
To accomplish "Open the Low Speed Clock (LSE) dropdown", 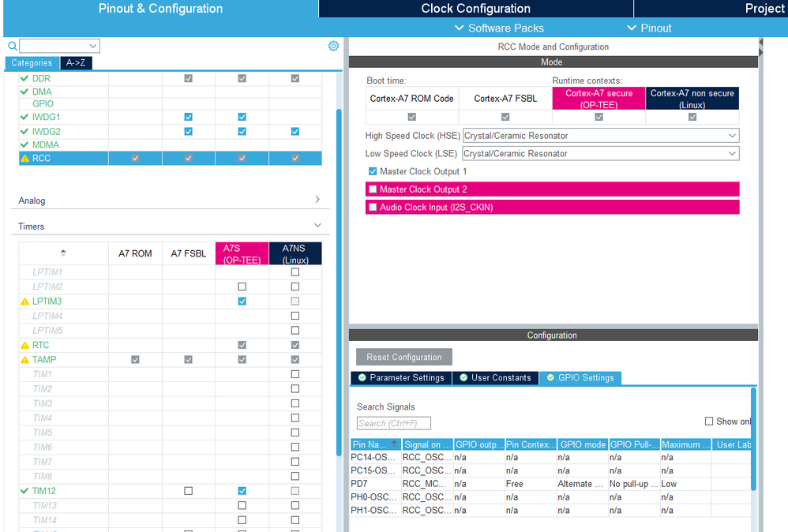I will click(x=732, y=153).
